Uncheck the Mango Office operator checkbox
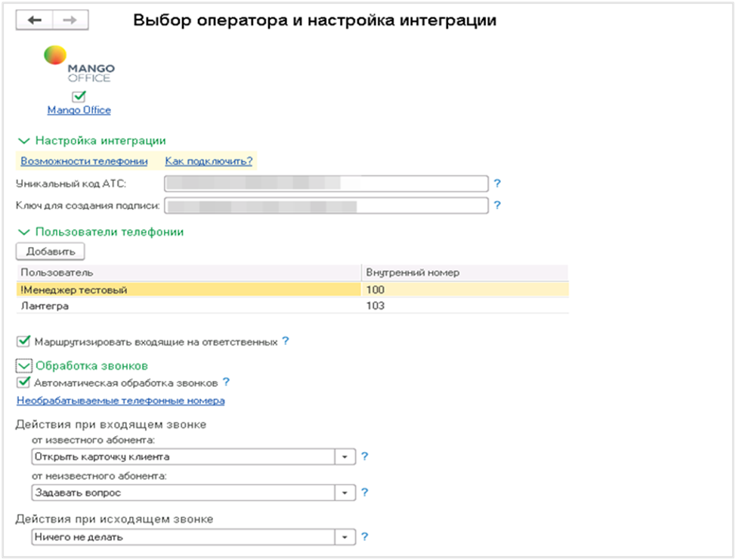This screenshot has width=736, height=560. (79, 97)
